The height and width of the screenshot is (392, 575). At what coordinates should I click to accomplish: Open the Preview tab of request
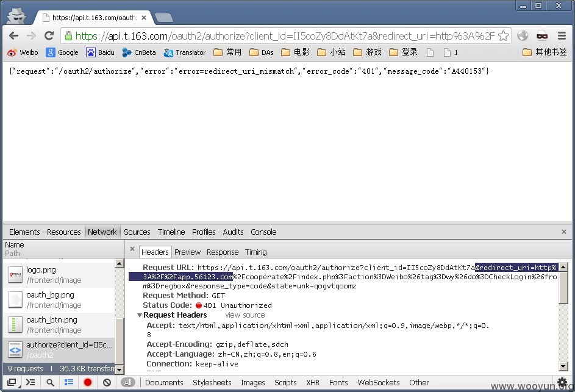(187, 252)
